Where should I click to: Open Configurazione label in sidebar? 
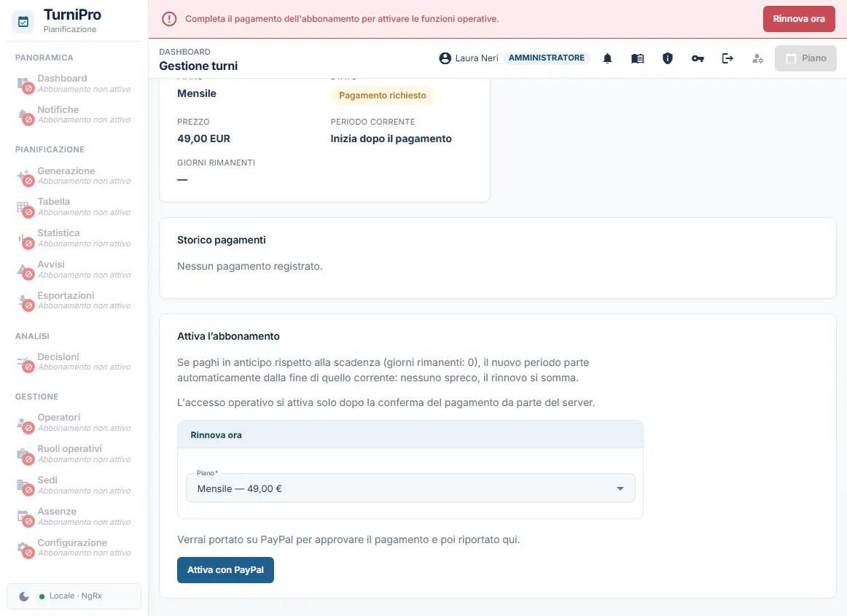pyautogui.click(x=72, y=542)
